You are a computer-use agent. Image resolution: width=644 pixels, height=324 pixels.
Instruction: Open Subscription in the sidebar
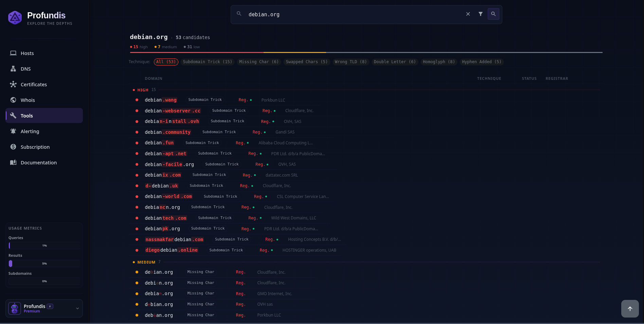[44, 147]
